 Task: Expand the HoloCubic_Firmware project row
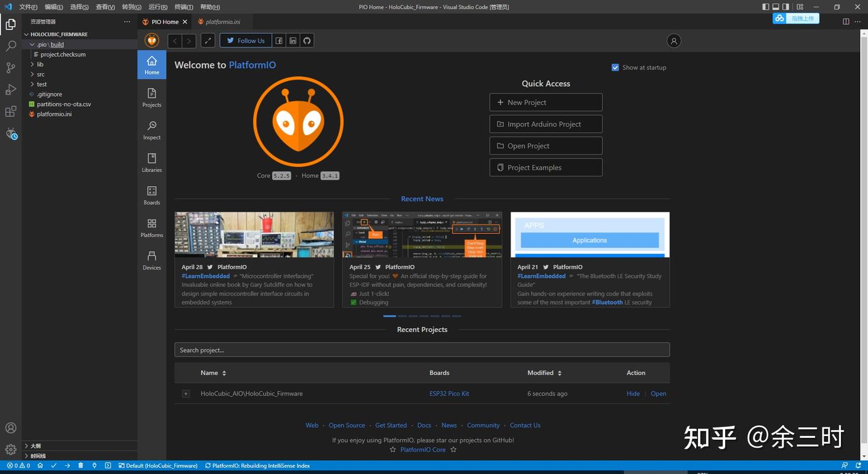pyautogui.click(x=186, y=393)
